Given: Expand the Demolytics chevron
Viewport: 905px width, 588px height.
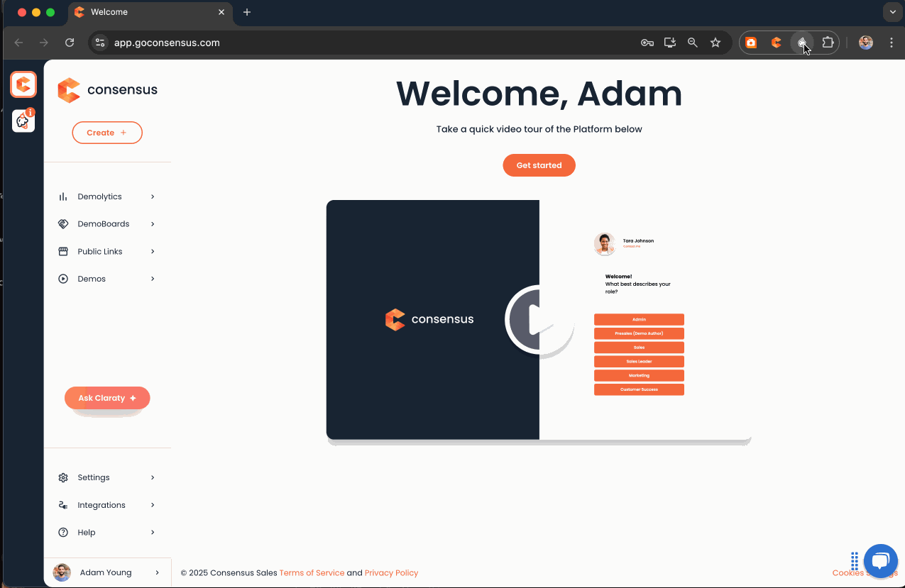Looking at the screenshot, I should 153,196.
